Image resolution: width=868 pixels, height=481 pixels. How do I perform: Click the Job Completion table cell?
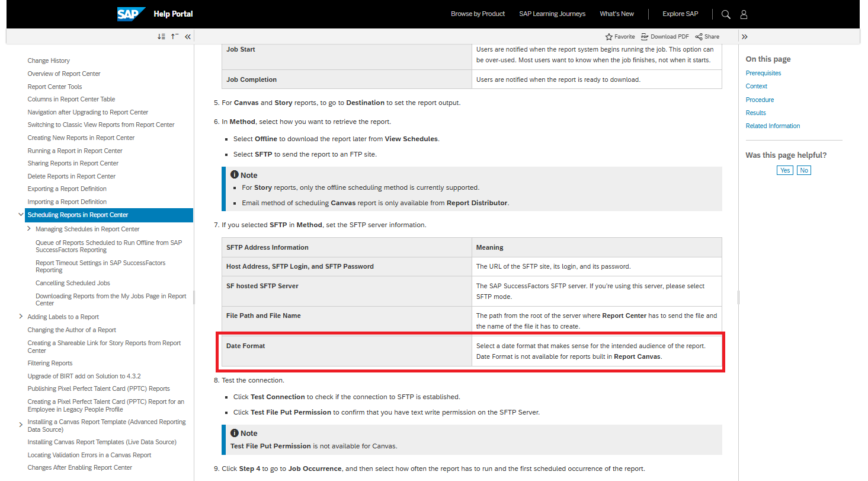(347, 79)
